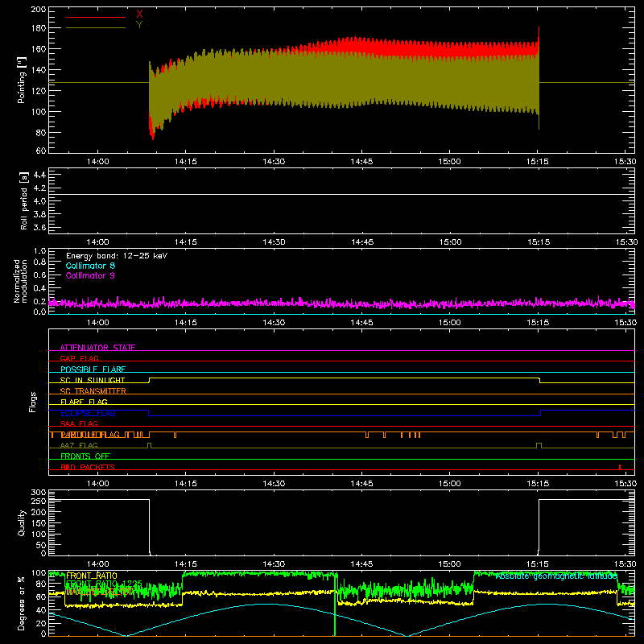Click the 0.4 tick on modulation axis

point(39,288)
